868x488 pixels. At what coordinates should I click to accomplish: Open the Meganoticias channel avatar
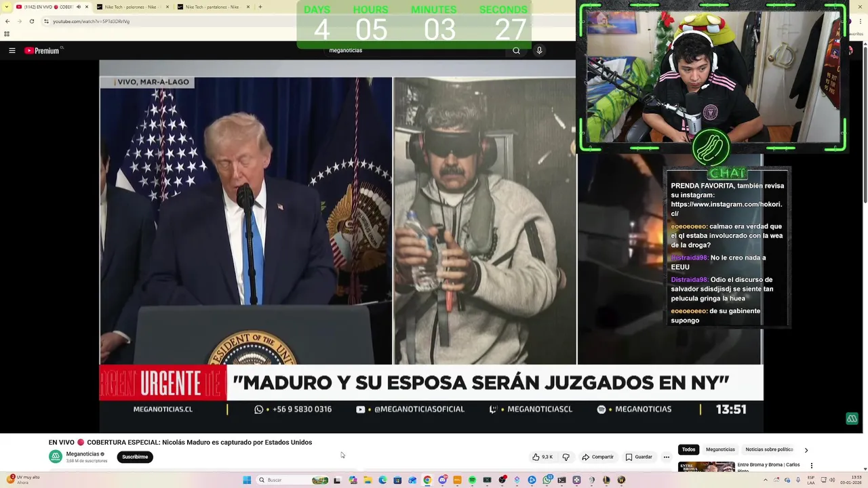[56, 457]
